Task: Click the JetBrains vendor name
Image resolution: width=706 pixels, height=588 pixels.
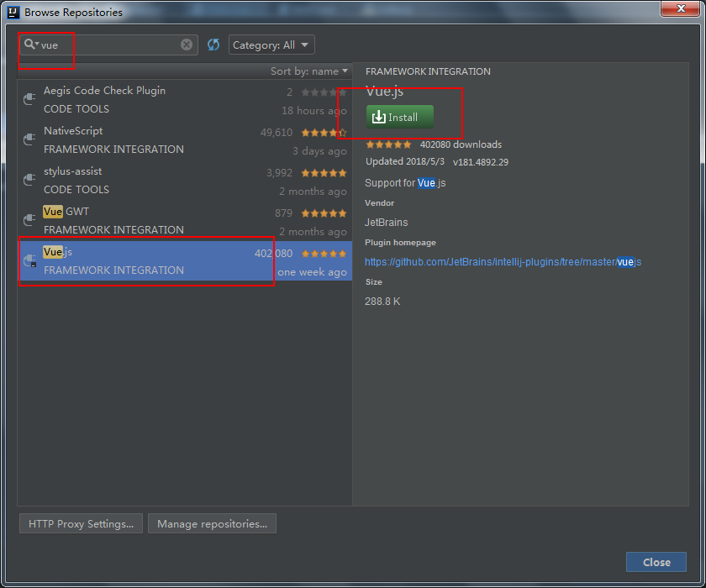Action: pyautogui.click(x=387, y=223)
